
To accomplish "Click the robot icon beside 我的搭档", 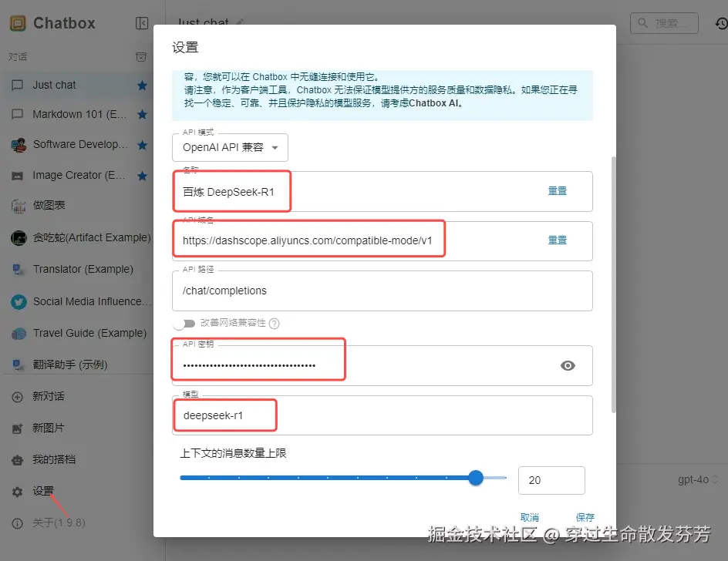I will (x=17, y=460).
